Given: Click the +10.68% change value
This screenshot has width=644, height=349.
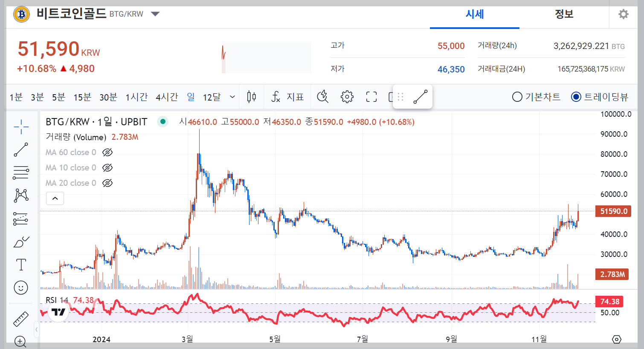Looking at the screenshot, I should pyautogui.click(x=36, y=69).
